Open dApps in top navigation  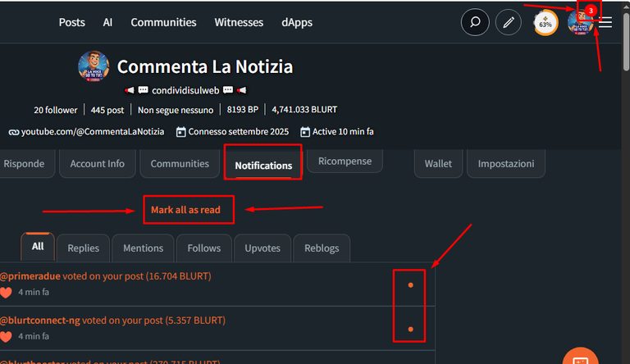297,23
